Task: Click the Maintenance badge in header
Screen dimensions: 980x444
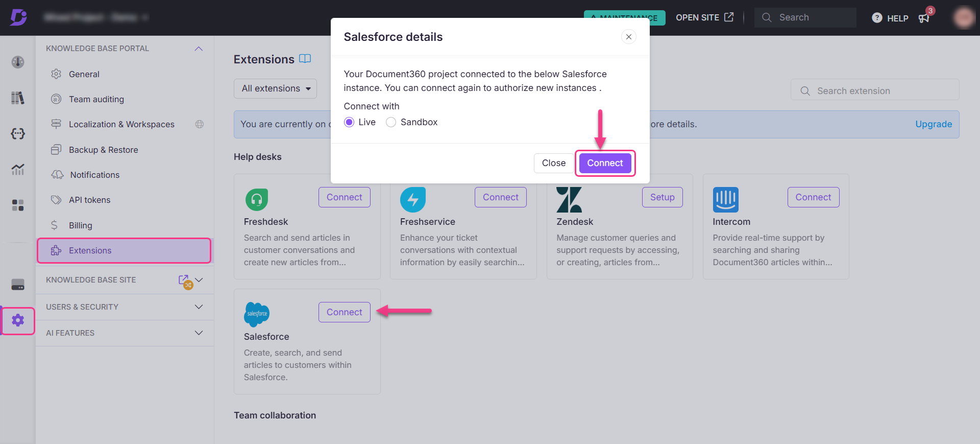Action: coord(625,17)
